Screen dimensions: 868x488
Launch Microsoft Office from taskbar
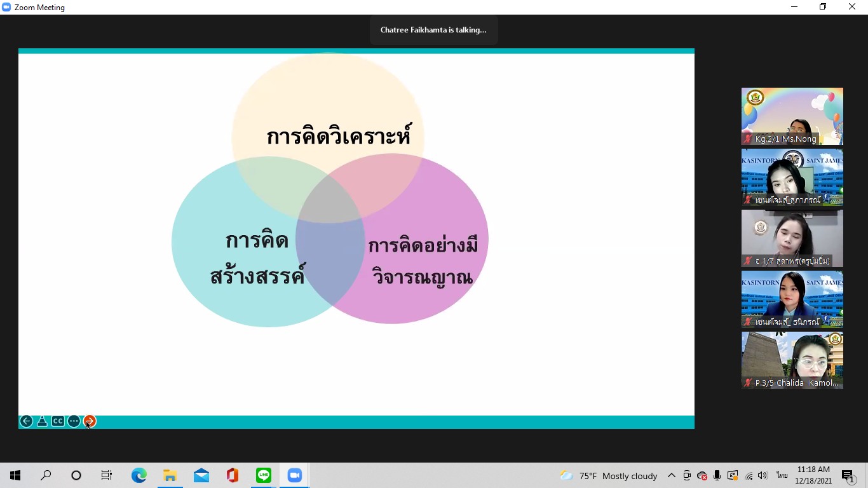click(x=233, y=475)
